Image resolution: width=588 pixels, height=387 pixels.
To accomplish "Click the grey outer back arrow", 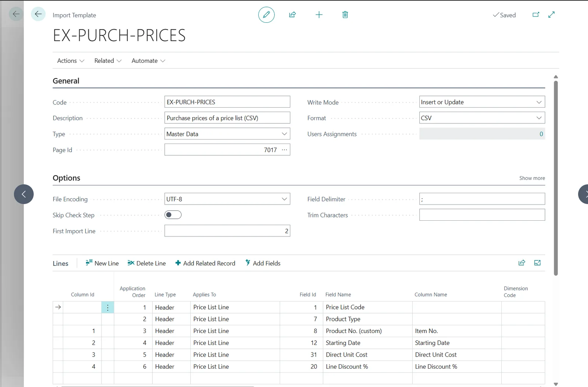I will point(16,14).
